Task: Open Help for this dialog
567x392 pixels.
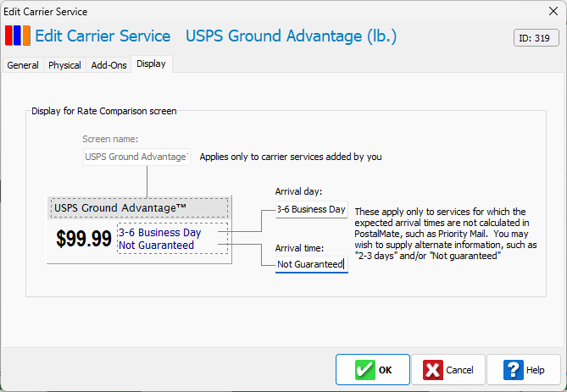Action: pyautogui.click(x=524, y=370)
